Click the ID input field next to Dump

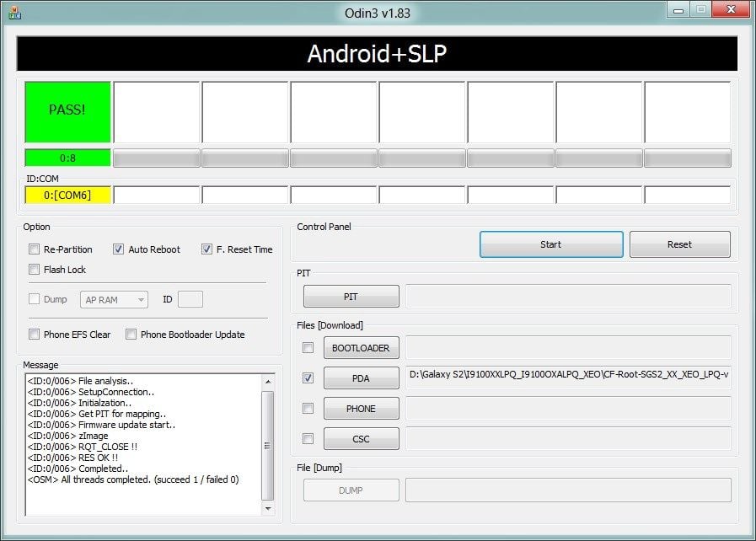(x=191, y=299)
